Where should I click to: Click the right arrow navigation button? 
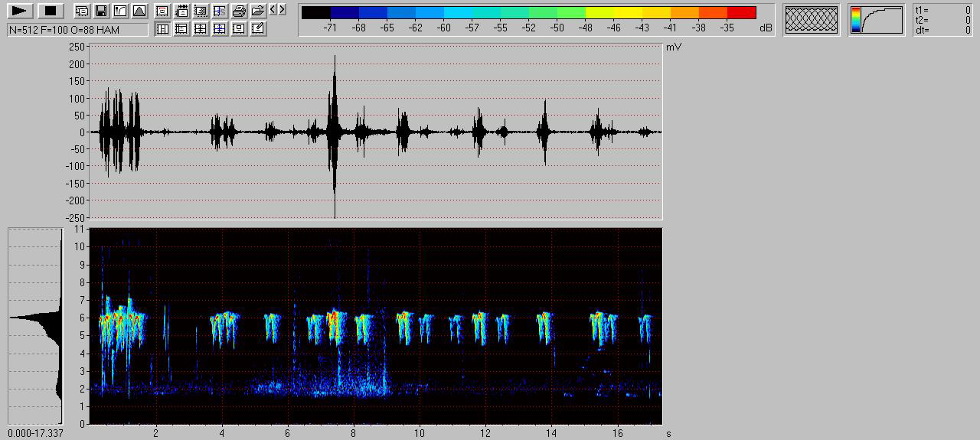[282, 10]
